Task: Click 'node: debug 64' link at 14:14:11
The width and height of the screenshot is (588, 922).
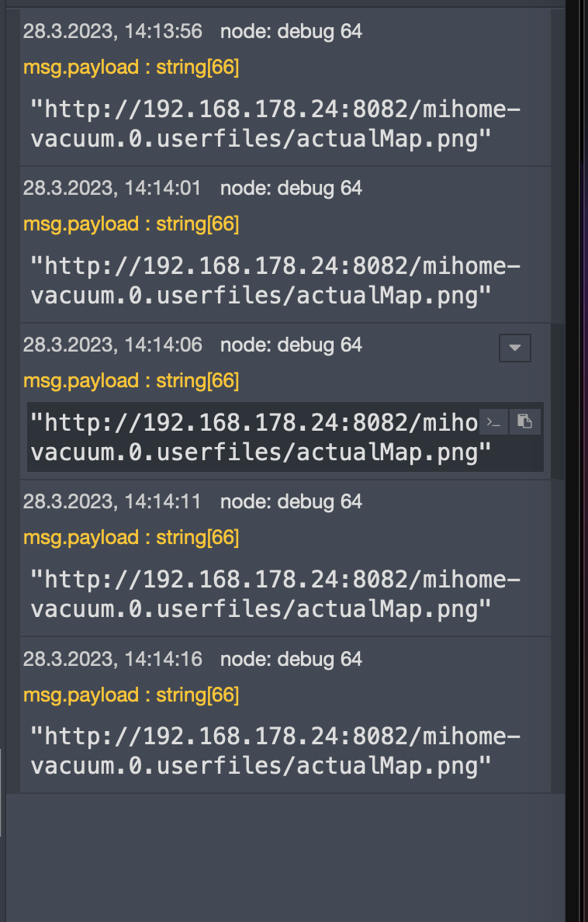Action: 291,501
